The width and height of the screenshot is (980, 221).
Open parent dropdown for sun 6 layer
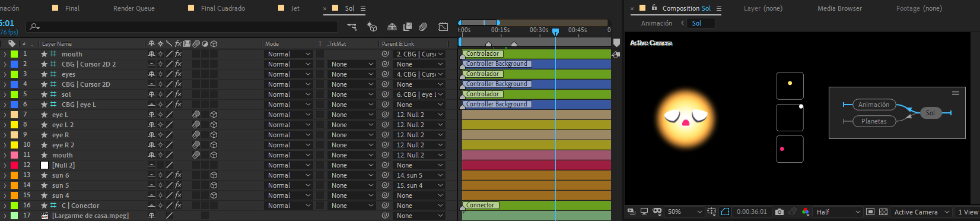(419, 175)
